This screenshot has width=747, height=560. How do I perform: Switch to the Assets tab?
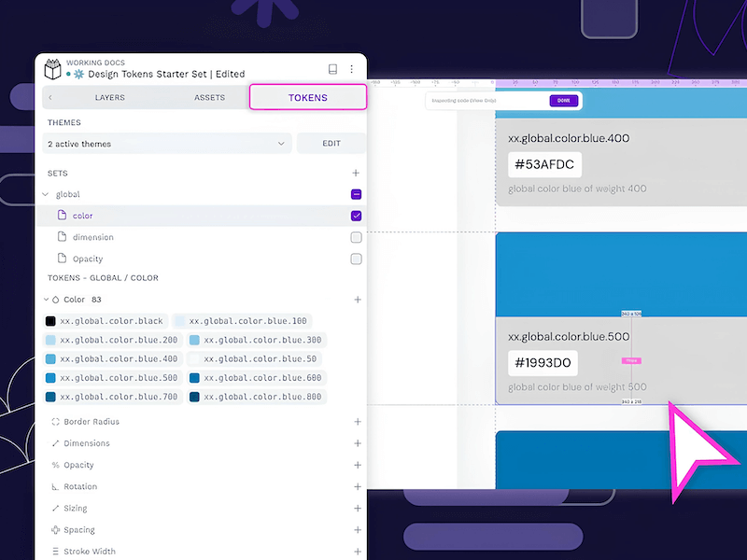(x=209, y=97)
